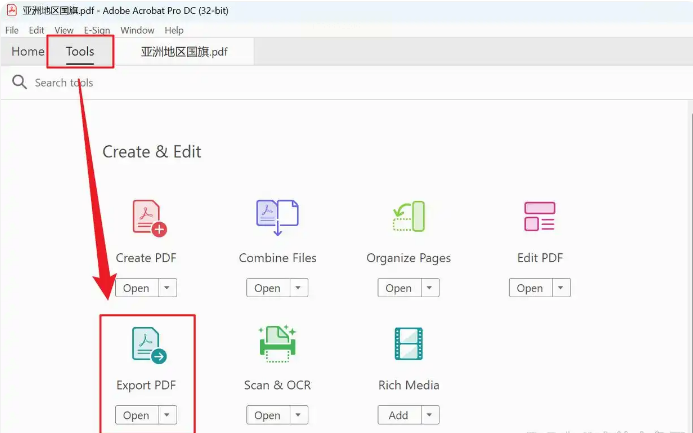Focus the Search tools input field
Screen dimensions: 693x433
[x=200, y=82]
